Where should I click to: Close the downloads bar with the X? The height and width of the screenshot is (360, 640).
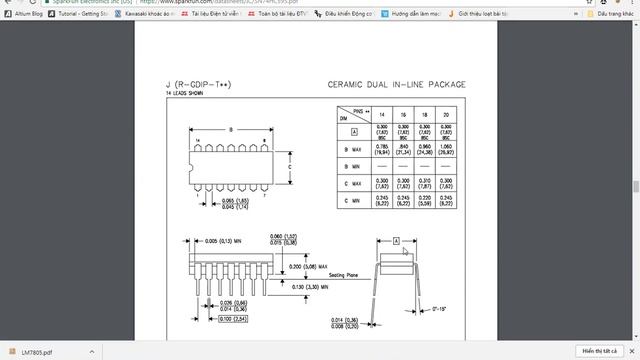pyautogui.click(x=631, y=351)
